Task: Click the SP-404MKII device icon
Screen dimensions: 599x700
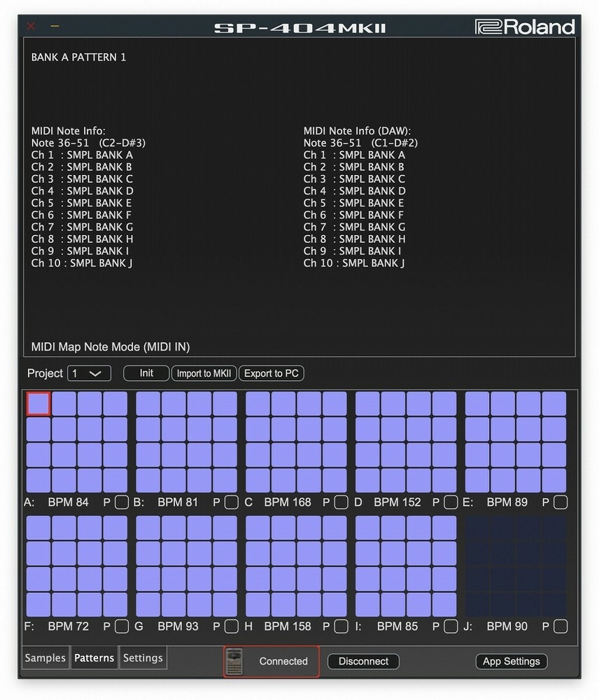Action: tap(234, 661)
